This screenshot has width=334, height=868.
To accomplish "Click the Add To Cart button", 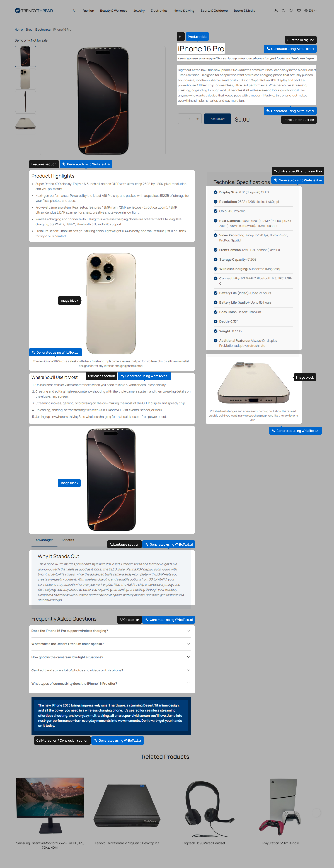I will (218, 119).
